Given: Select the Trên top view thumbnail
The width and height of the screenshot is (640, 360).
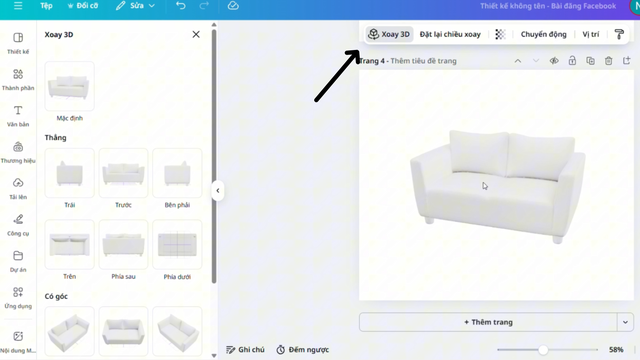Looking at the screenshot, I should point(69,244).
